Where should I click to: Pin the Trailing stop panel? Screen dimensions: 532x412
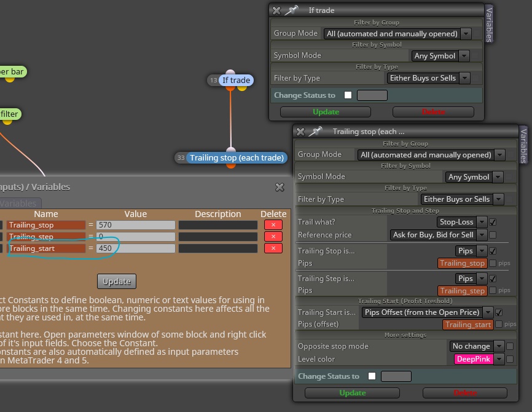(x=316, y=132)
